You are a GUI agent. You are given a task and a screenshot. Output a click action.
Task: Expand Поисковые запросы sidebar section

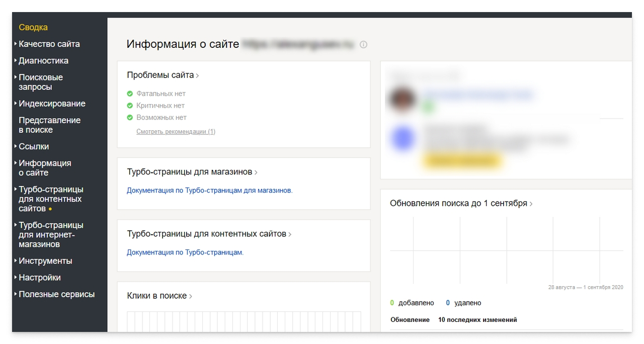[x=41, y=82]
